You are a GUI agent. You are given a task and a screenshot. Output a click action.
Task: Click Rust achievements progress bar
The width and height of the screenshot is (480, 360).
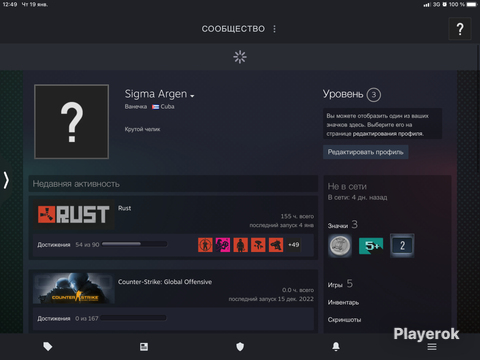[134, 244]
